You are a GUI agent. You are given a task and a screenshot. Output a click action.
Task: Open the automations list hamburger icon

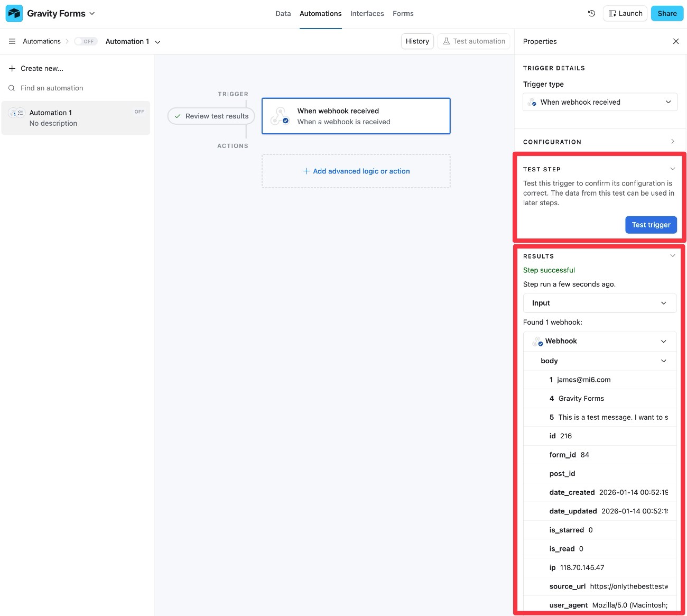tap(12, 41)
